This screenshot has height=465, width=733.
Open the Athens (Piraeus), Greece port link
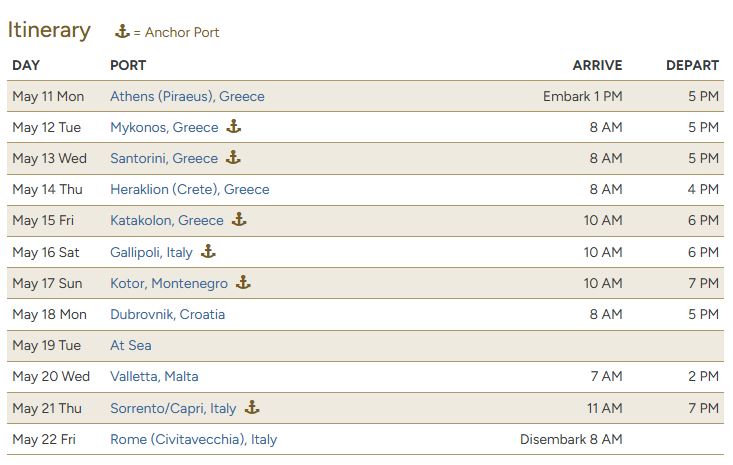pyautogui.click(x=187, y=97)
